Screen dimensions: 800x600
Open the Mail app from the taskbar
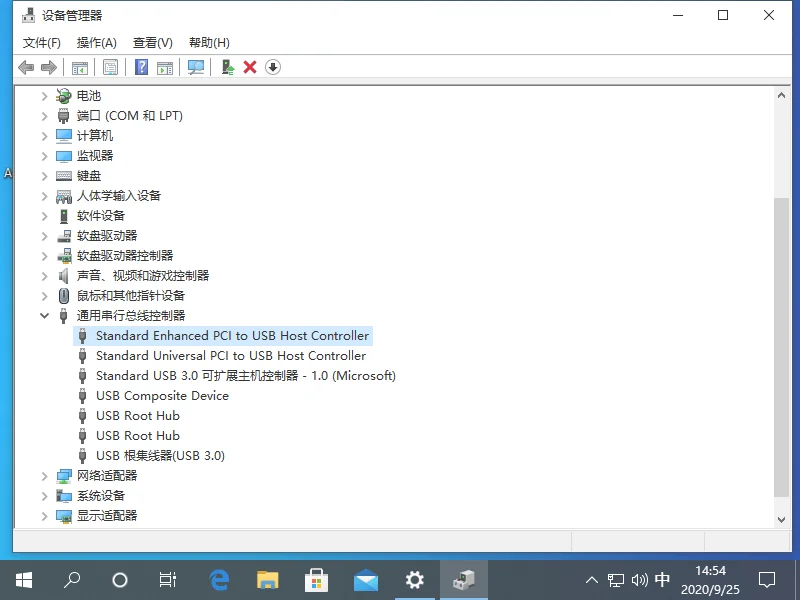(366, 581)
